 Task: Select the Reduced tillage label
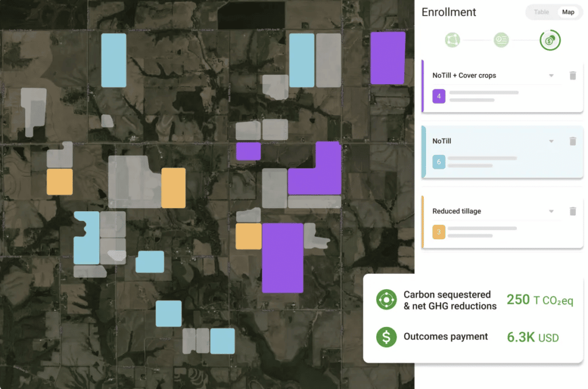click(457, 211)
